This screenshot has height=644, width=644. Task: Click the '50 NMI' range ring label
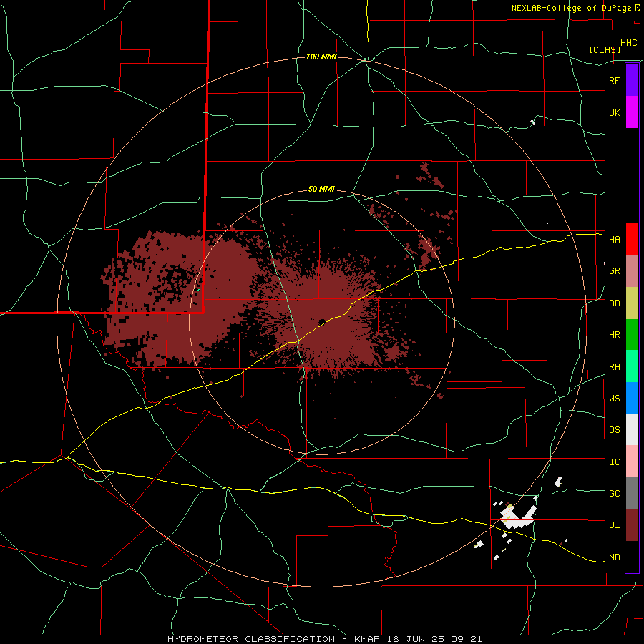[321, 190]
